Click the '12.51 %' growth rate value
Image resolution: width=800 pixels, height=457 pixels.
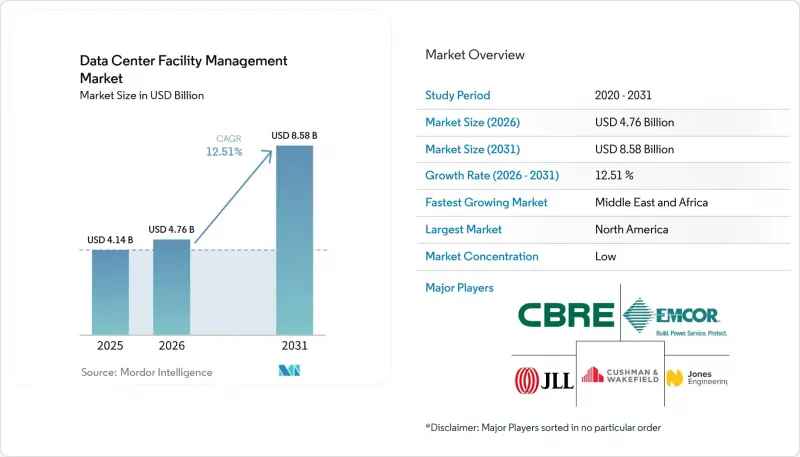pos(614,175)
